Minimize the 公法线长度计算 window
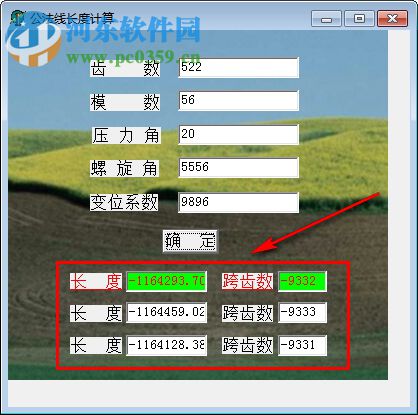This screenshot has width=418, height=415. 326,19
